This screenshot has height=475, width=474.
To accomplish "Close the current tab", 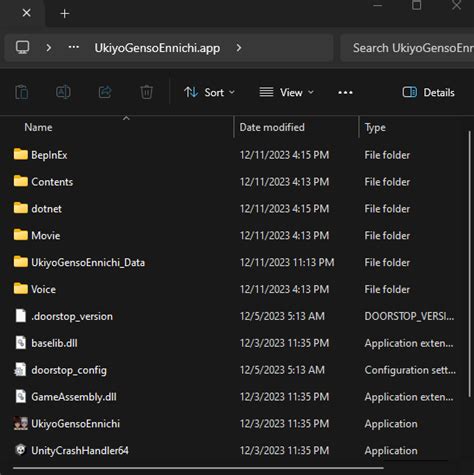I will coord(26,13).
